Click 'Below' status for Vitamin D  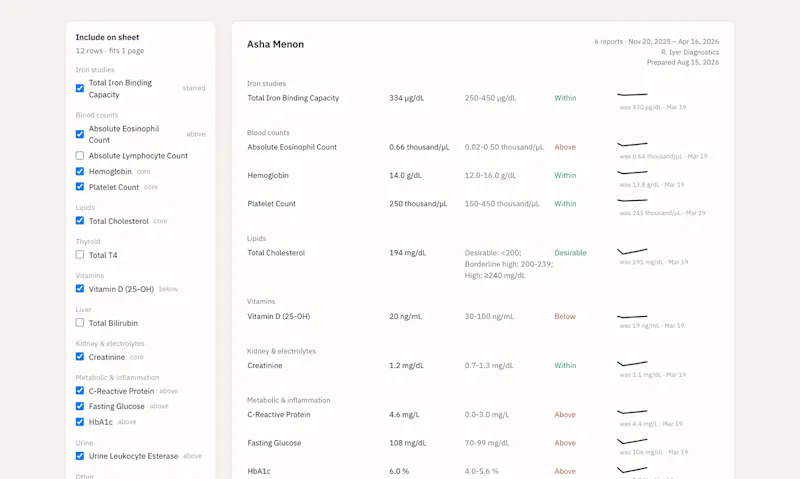pyautogui.click(x=565, y=316)
